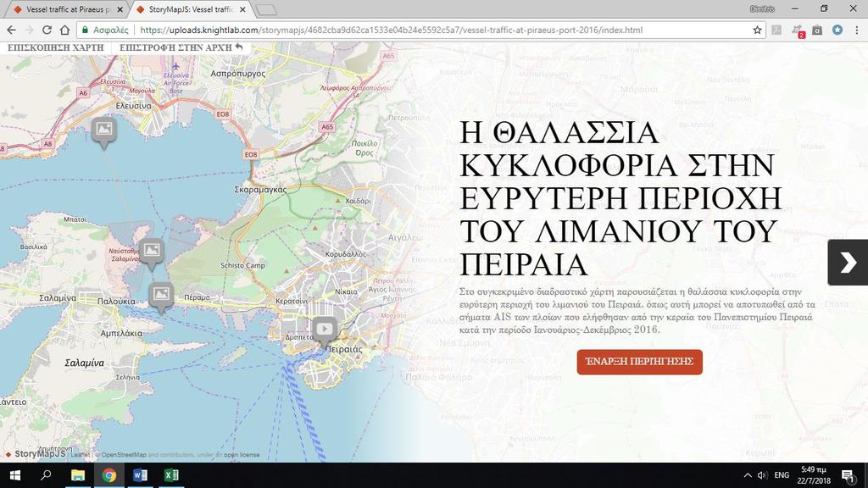Show hidden system tray icons
The width and height of the screenshot is (868, 488).
[x=748, y=475]
